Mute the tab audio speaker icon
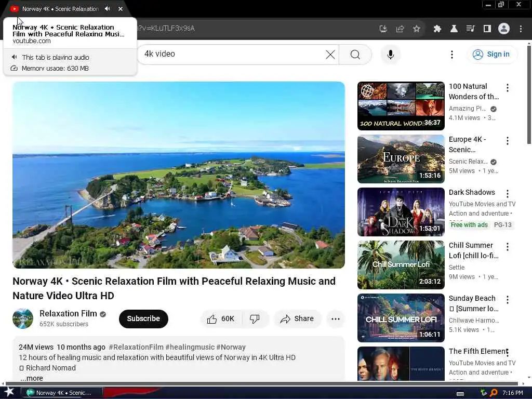This screenshot has height=399, width=532. (108, 9)
